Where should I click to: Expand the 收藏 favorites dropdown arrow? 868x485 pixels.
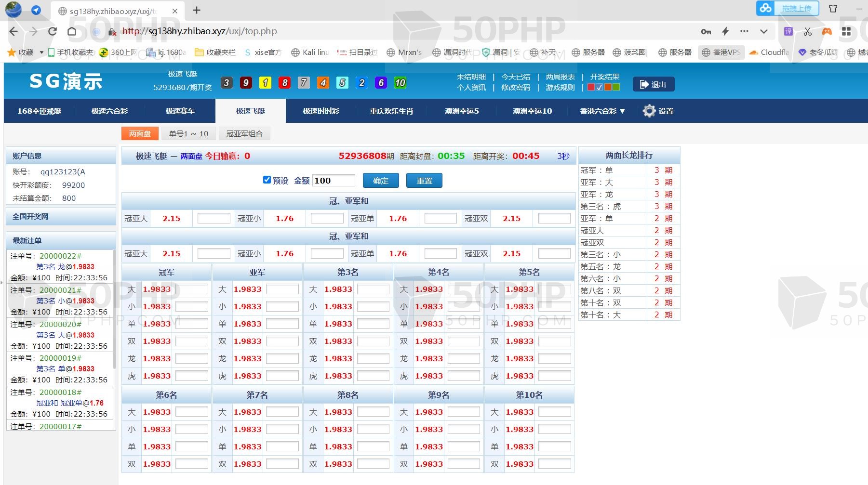coord(41,52)
